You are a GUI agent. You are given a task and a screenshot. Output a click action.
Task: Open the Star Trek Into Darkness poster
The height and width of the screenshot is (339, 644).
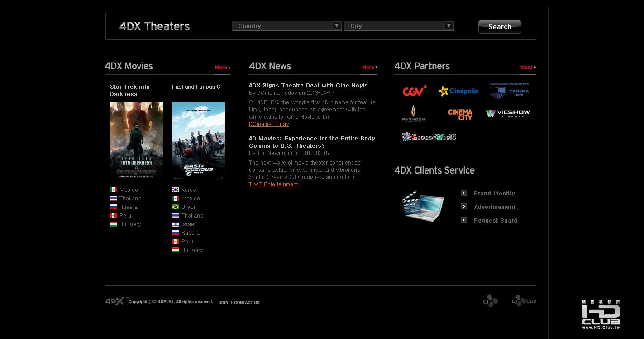click(x=136, y=140)
